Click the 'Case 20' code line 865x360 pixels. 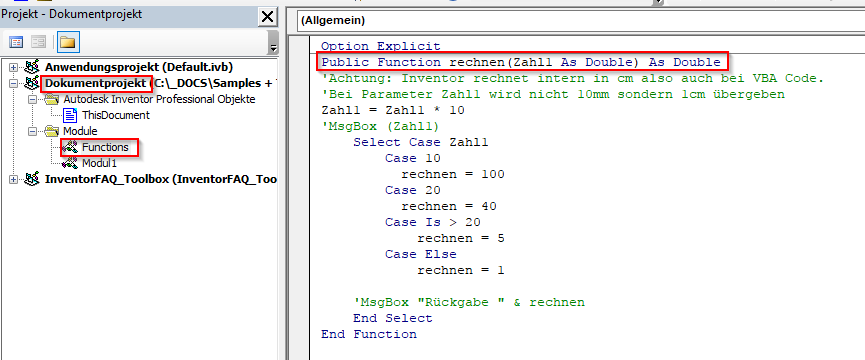(413, 190)
